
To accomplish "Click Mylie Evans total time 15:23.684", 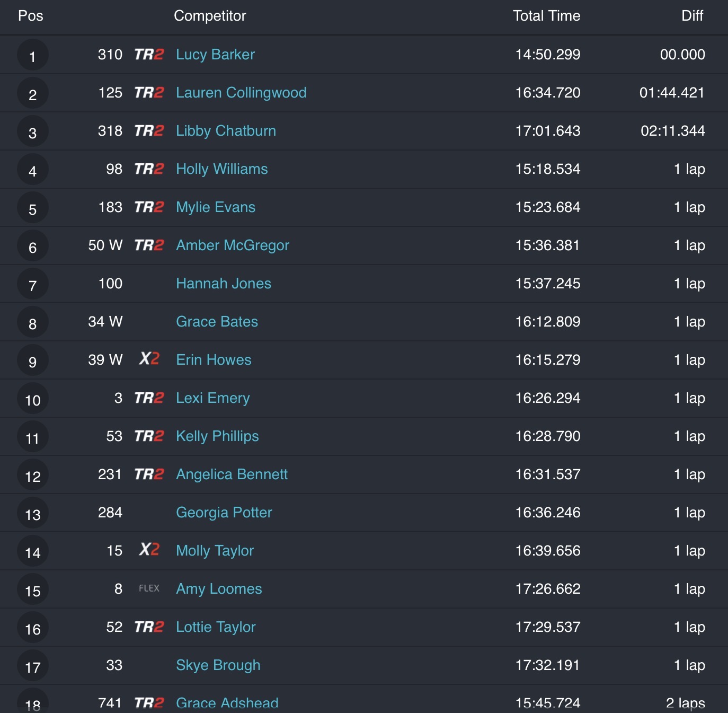I will (x=547, y=207).
